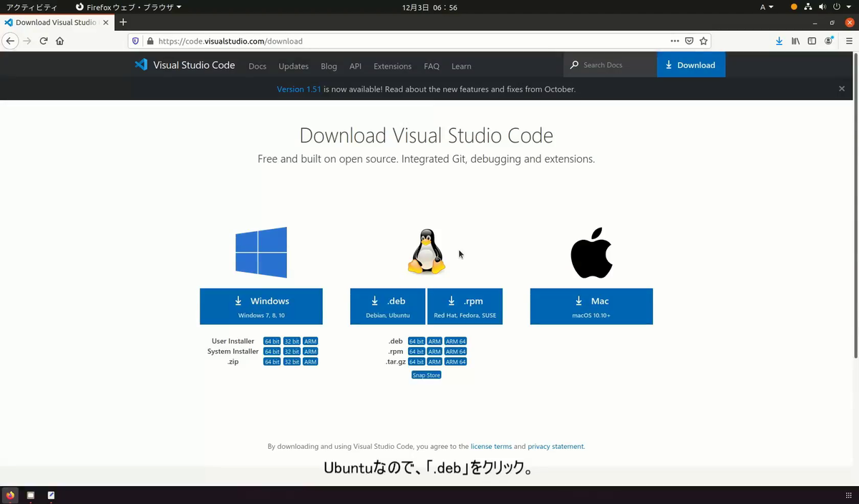Open the Updates nav item
The width and height of the screenshot is (859, 504).
293,66
